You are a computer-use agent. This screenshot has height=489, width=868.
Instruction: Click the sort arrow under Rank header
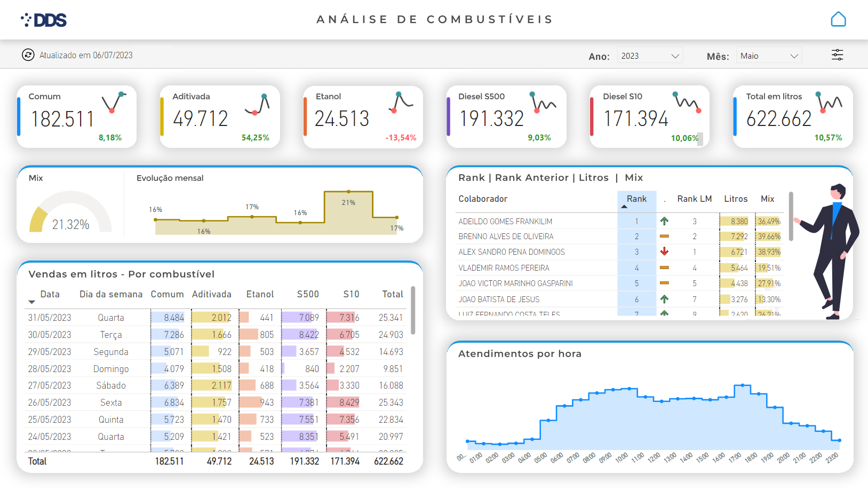[624, 207]
